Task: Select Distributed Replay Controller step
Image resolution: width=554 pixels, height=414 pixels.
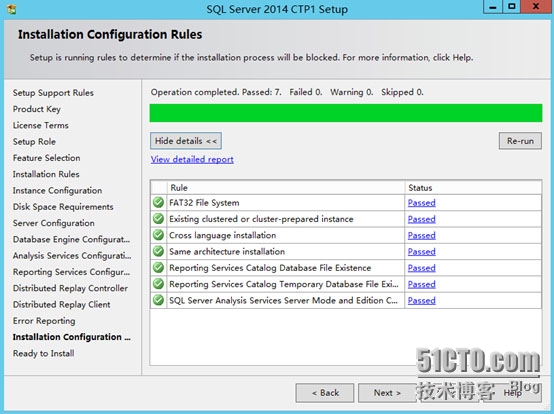Action: click(70, 288)
